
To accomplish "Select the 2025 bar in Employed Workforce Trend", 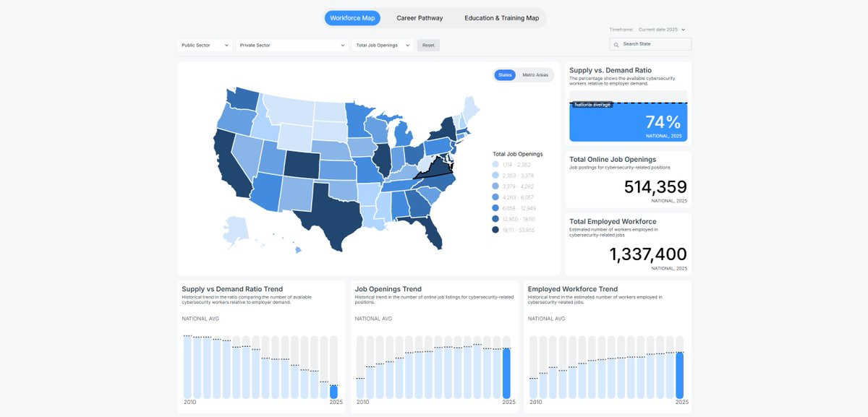I will [679, 375].
